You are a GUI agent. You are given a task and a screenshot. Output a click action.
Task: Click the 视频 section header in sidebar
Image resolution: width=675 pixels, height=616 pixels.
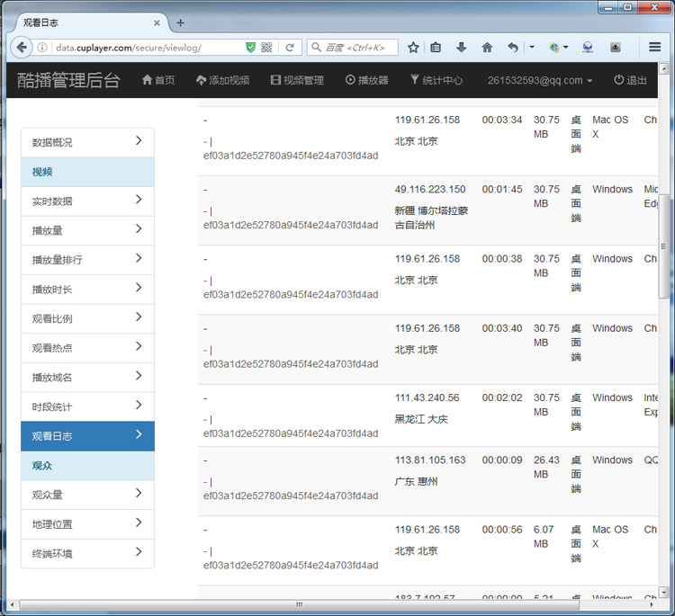[88, 172]
